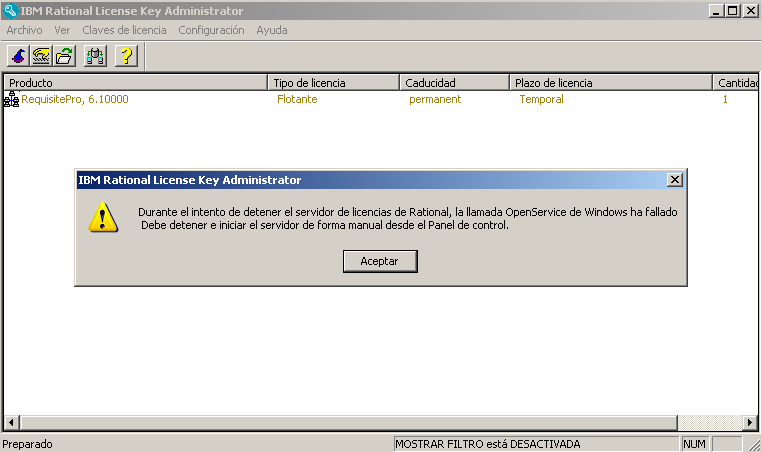Click the Temporal license term cell

[541, 99]
